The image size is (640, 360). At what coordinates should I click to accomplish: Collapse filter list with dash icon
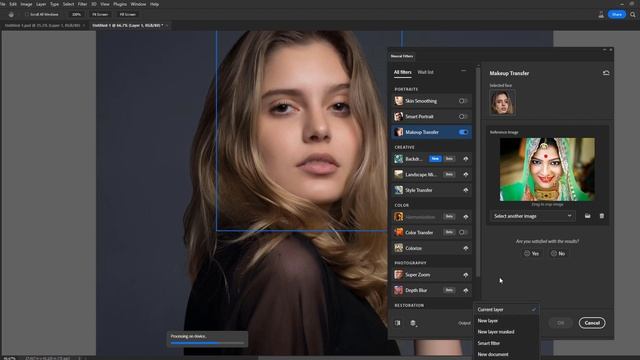[463, 71]
